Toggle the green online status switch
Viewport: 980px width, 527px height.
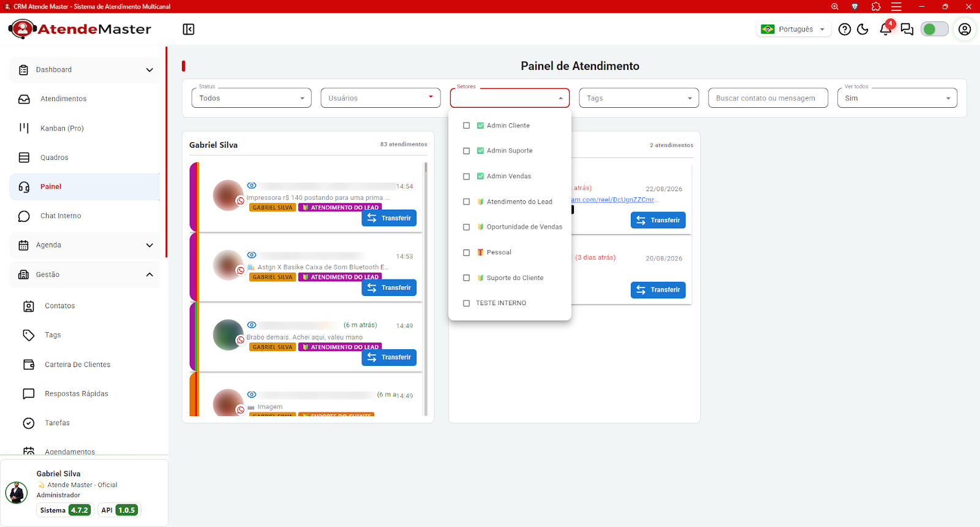935,29
